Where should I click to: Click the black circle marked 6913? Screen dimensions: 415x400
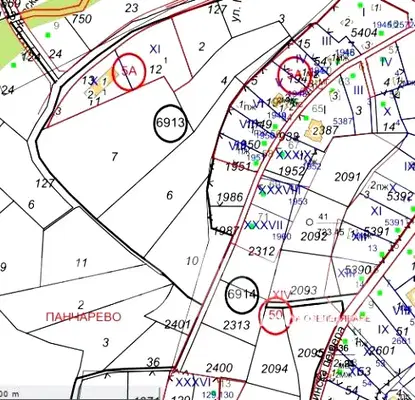pyautogui.click(x=170, y=123)
